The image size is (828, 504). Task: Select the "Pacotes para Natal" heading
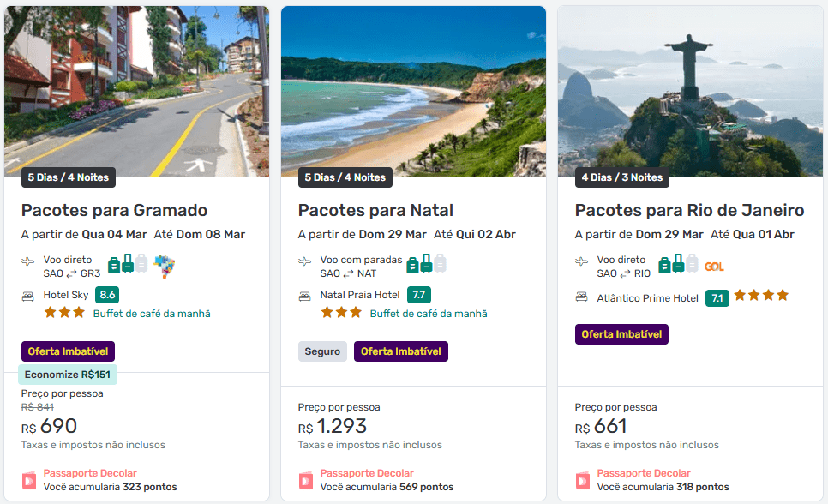375,211
